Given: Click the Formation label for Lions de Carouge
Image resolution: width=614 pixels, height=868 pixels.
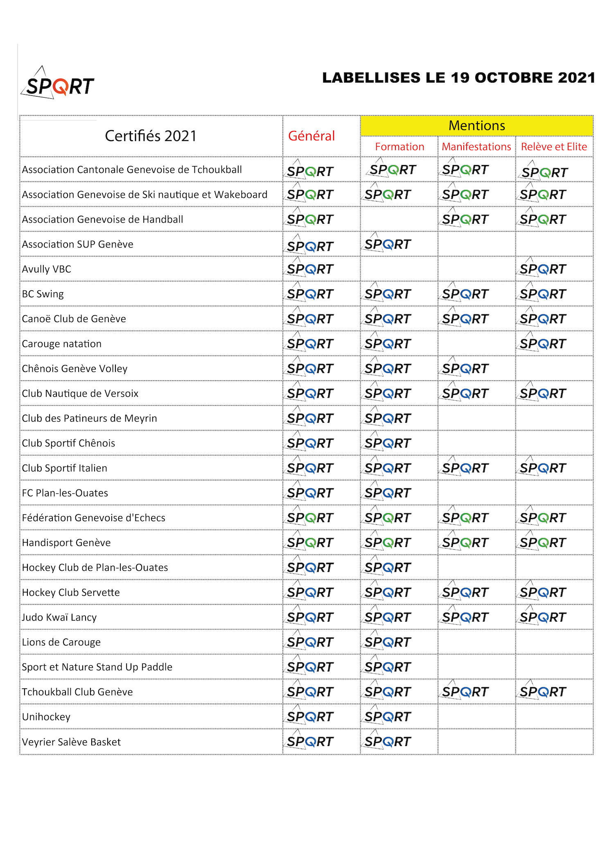Looking at the screenshot, I should coord(387,640).
